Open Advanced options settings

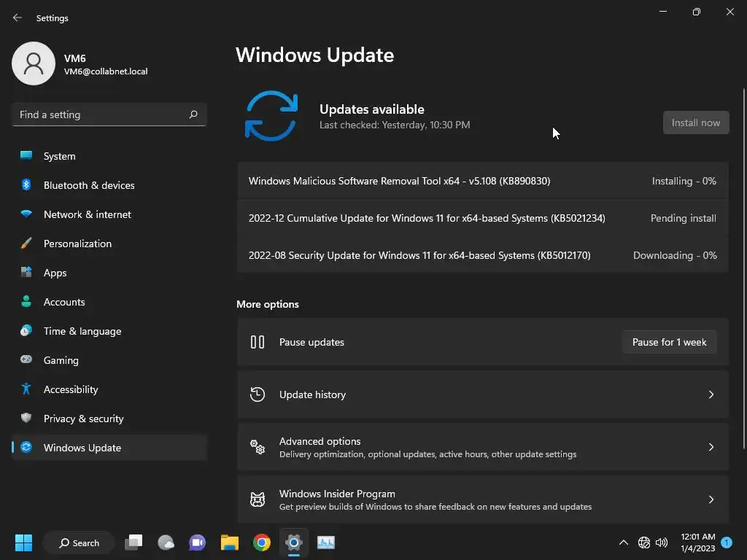(483, 447)
